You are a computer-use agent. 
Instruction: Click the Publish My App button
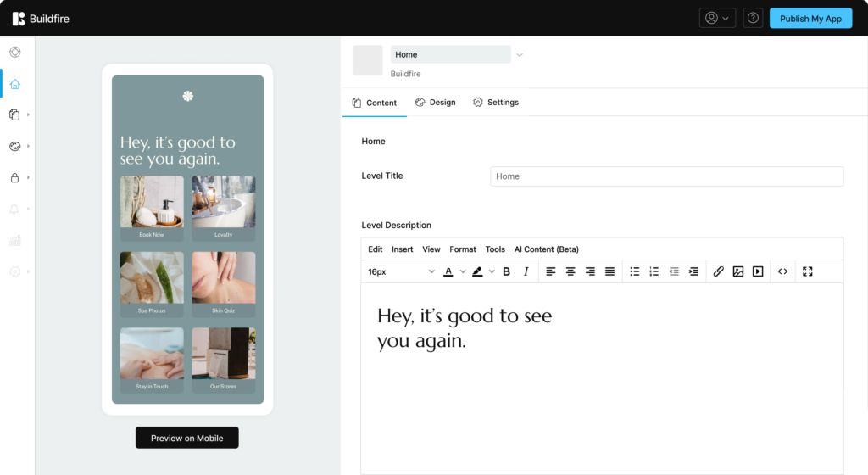tap(810, 18)
